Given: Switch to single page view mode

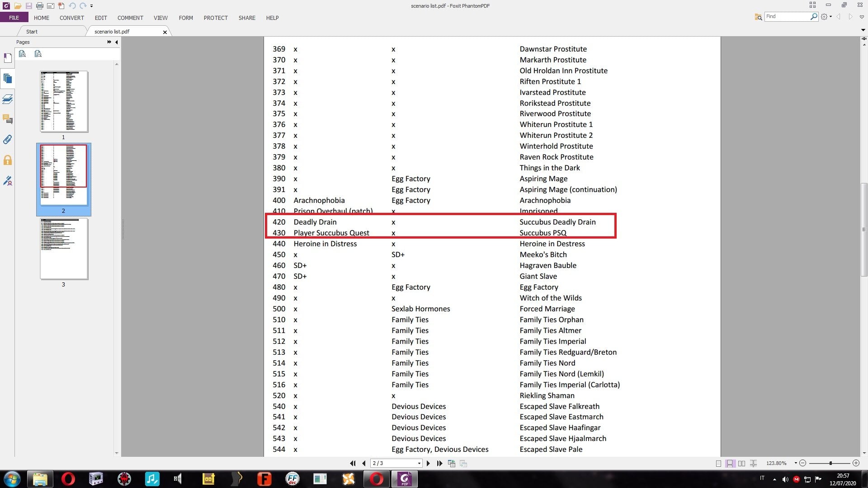Looking at the screenshot, I should pos(718,463).
